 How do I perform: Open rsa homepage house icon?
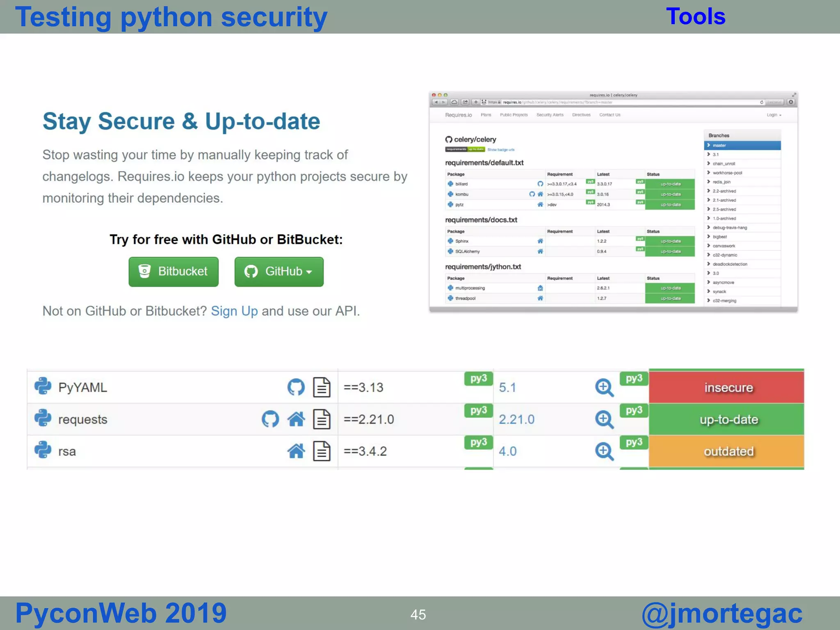[296, 451]
